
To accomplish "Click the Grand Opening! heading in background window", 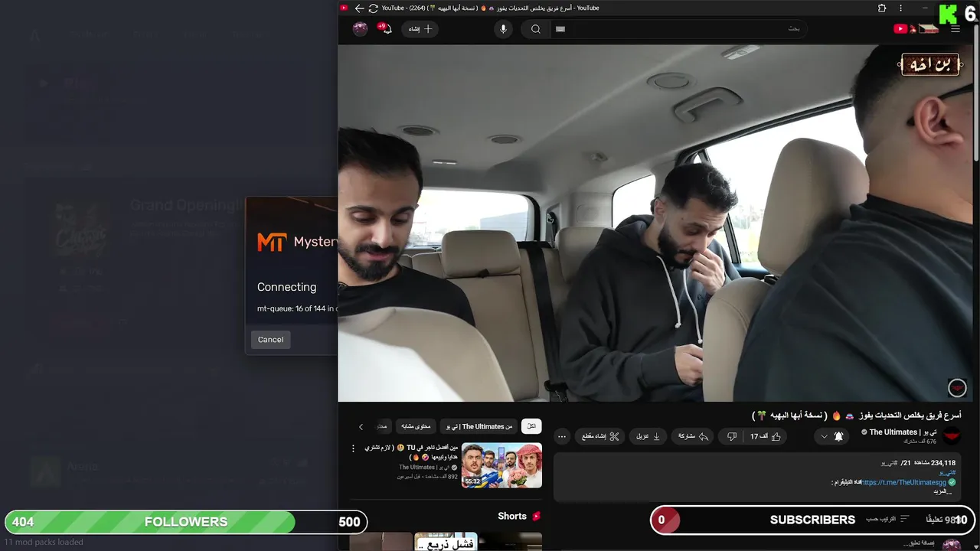I will (185, 205).
